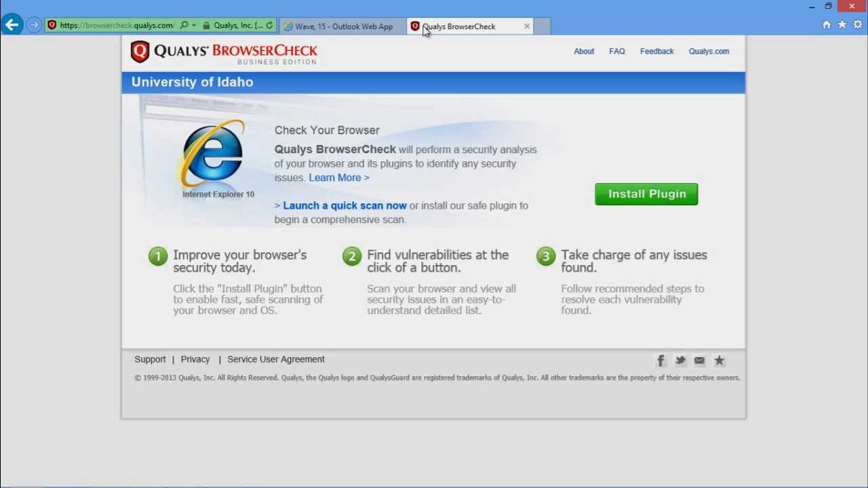This screenshot has height=488, width=868.
Task: Click the padlock security icon in address bar
Action: pos(206,25)
